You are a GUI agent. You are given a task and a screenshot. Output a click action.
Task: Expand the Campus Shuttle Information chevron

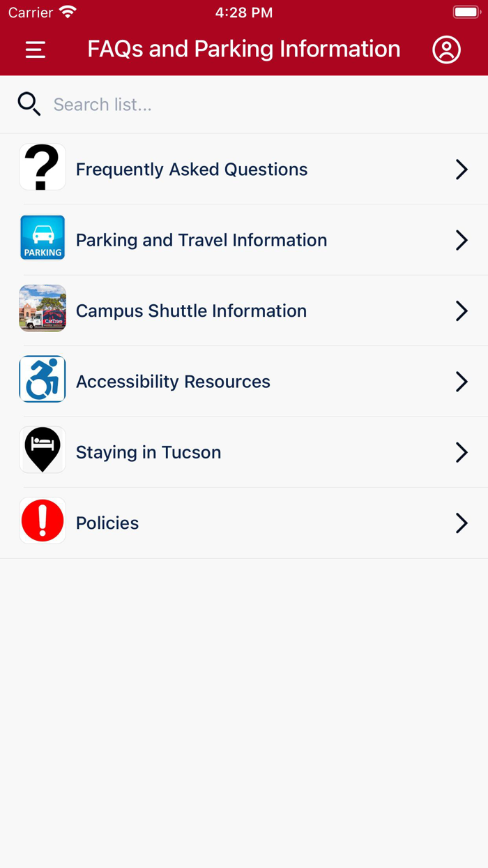[462, 310]
